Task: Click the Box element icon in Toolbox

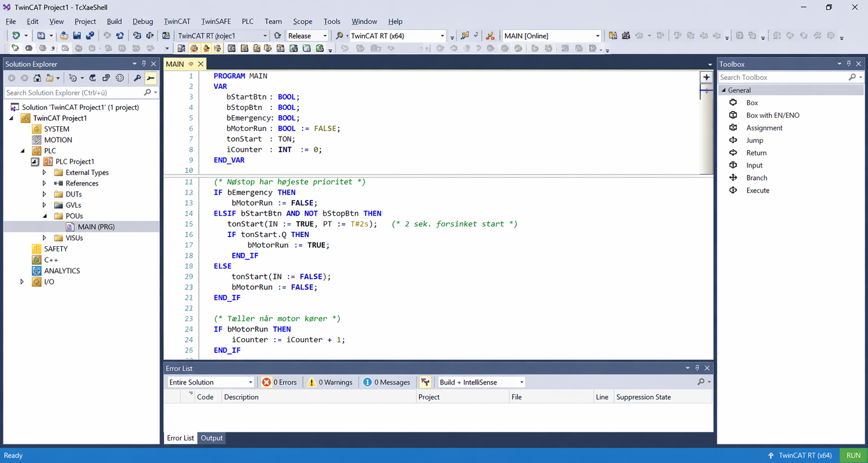Action: coord(733,103)
